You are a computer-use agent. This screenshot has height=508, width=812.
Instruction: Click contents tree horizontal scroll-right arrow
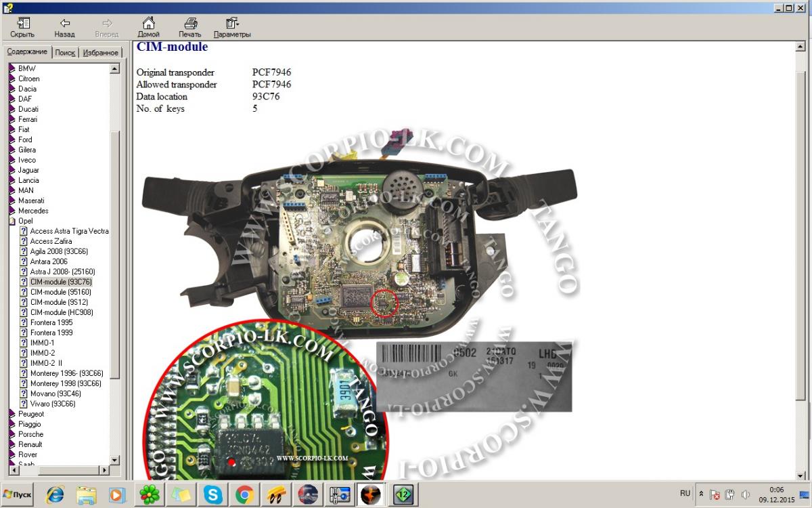pyautogui.click(x=104, y=470)
